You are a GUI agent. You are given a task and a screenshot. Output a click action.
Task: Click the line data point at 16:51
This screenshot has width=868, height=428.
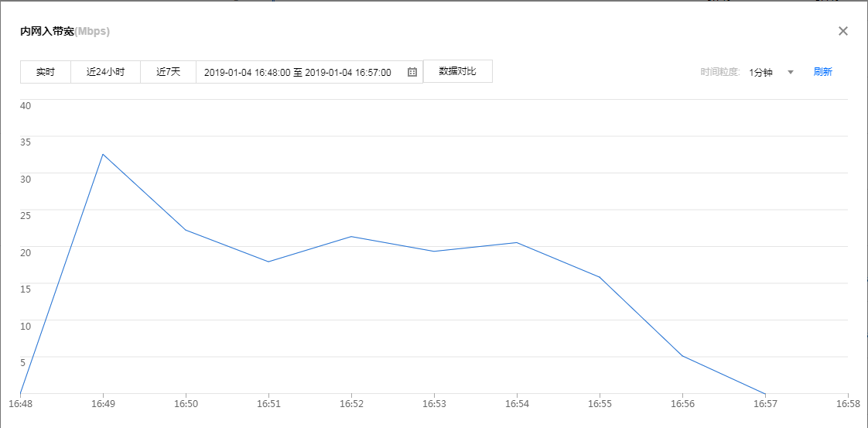click(x=268, y=262)
